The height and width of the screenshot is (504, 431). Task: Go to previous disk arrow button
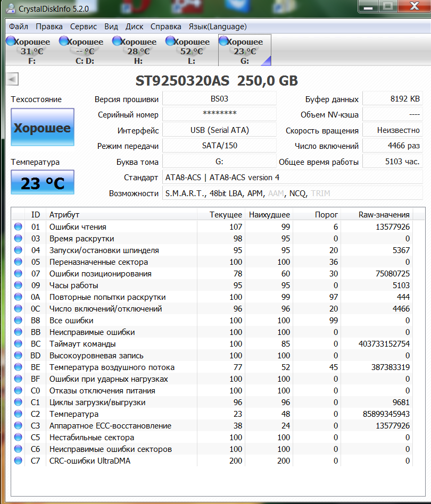click(12, 79)
